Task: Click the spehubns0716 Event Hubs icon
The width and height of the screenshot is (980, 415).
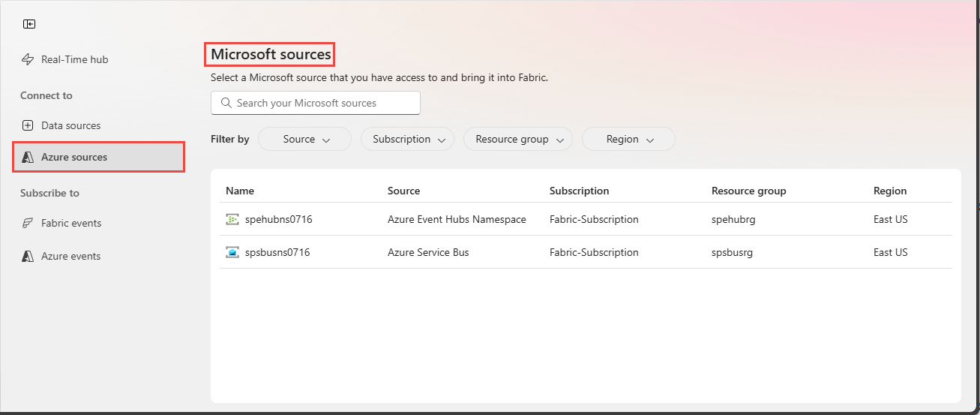Action: (232, 220)
